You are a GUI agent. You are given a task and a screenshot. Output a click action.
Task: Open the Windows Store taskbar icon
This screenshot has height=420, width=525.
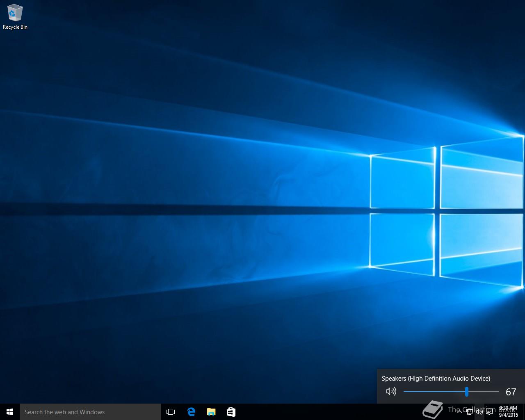[231, 412]
